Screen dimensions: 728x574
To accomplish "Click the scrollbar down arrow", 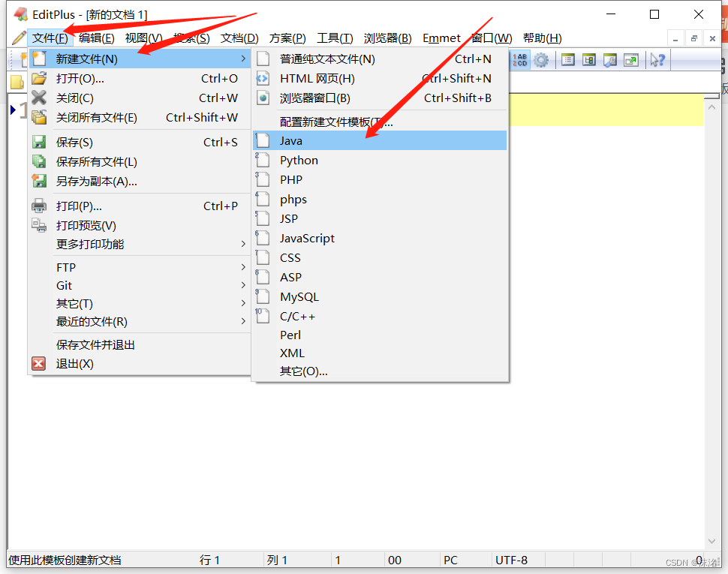I will [x=711, y=541].
